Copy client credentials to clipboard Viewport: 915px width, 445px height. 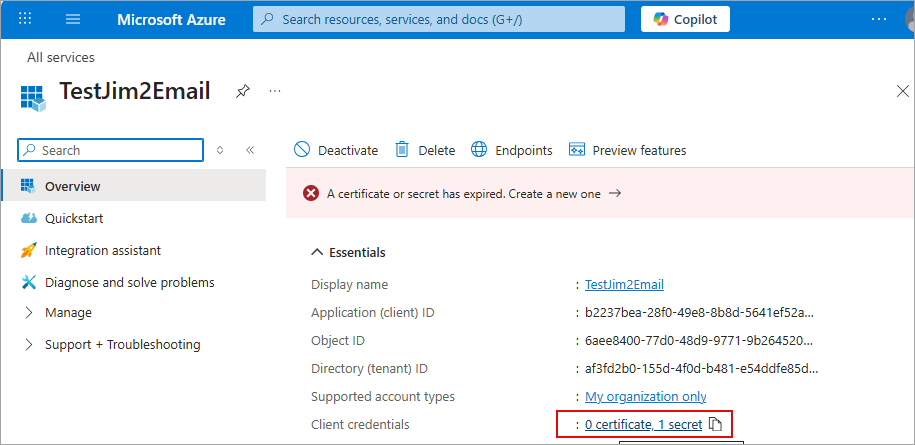(x=715, y=425)
